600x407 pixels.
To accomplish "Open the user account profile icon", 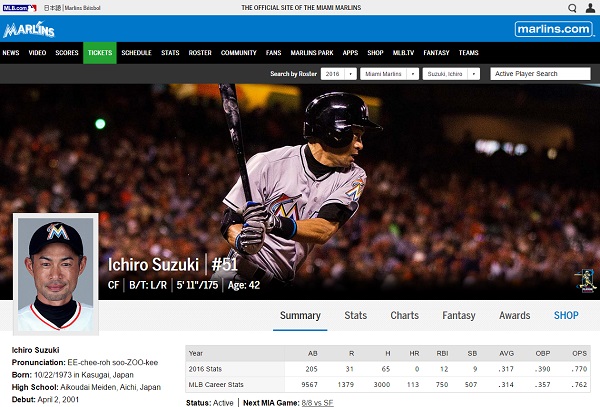I will [590, 8].
